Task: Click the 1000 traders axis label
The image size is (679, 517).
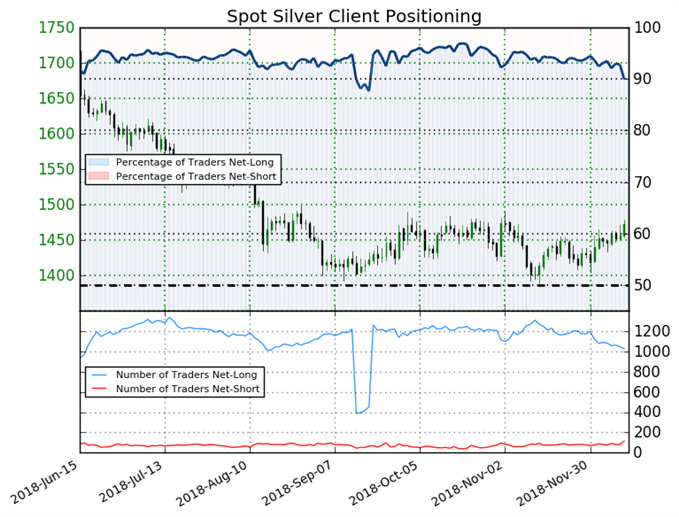Action: click(x=652, y=352)
